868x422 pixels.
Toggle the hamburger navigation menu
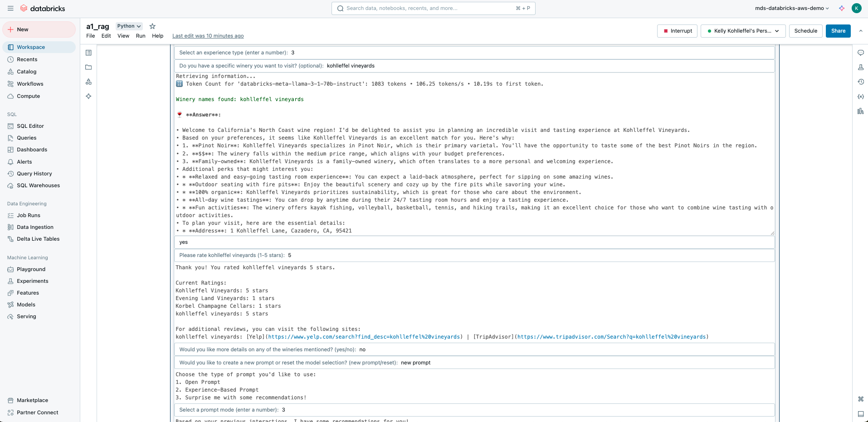click(x=10, y=8)
